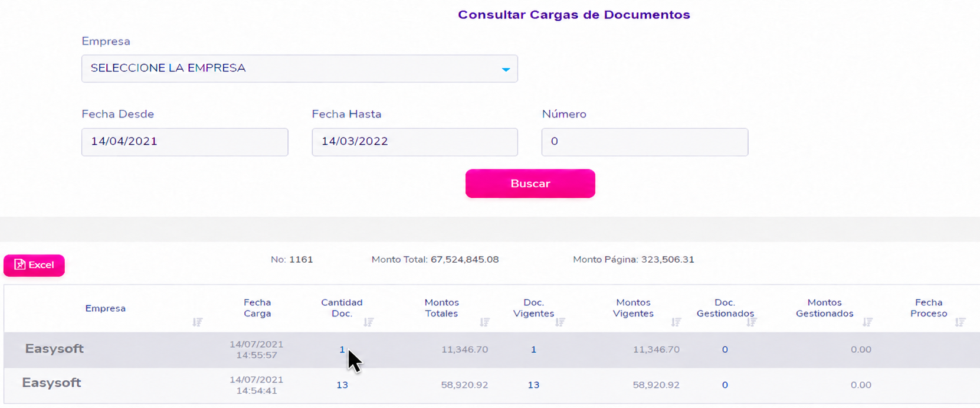Click the Buscar button

(x=530, y=184)
